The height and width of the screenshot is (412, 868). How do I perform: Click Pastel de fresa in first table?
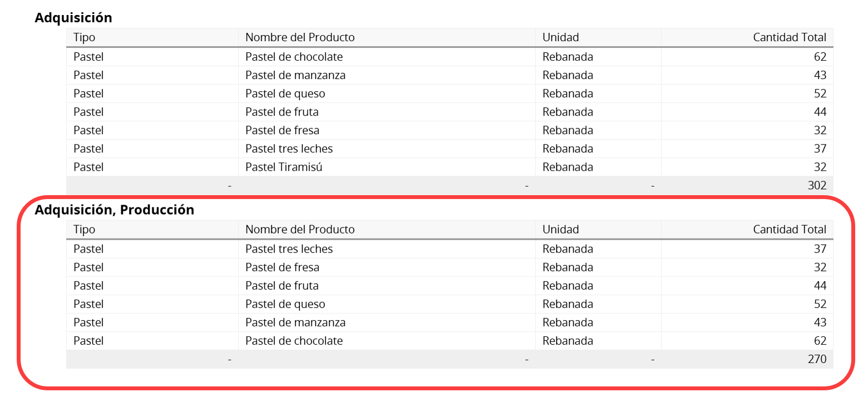coord(282,130)
